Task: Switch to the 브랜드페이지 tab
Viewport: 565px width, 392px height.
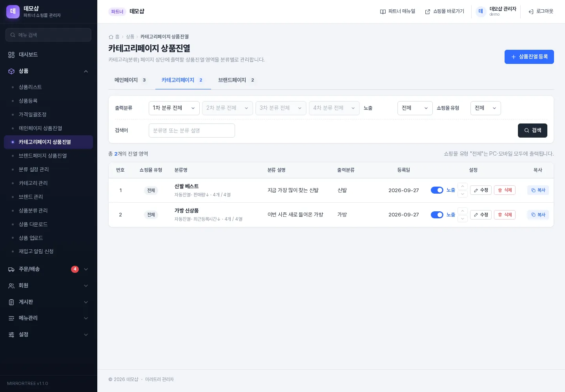Action: click(x=236, y=80)
